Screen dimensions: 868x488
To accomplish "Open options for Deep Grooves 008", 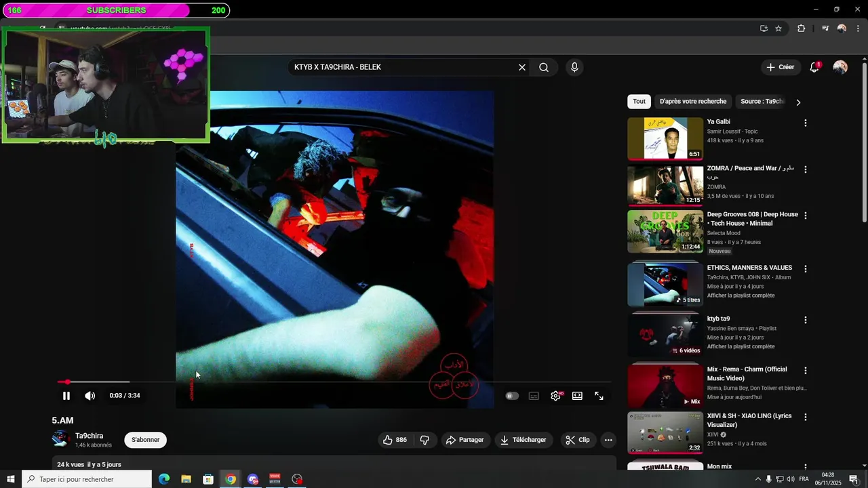I will [806, 216].
